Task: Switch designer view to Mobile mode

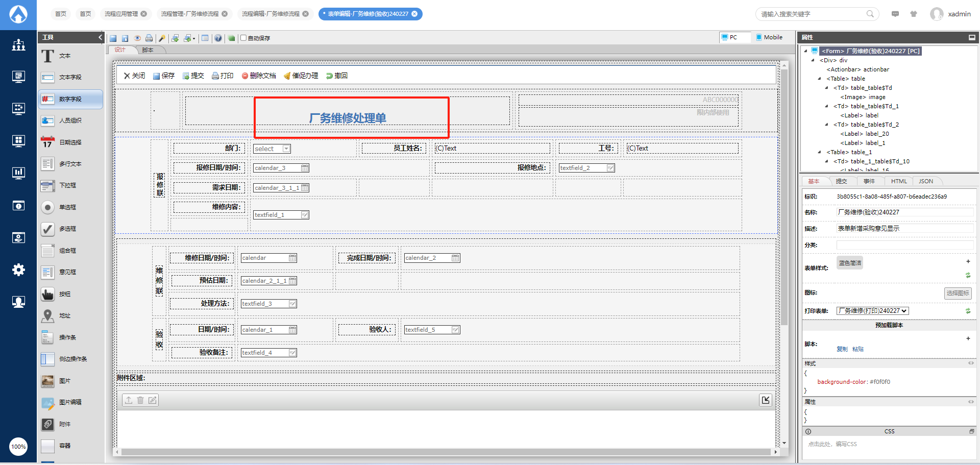Action: pos(769,37)
